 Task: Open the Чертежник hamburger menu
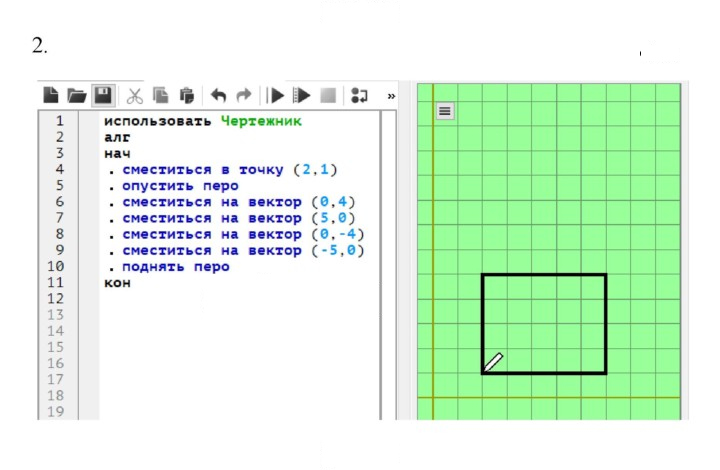(444, 111)
